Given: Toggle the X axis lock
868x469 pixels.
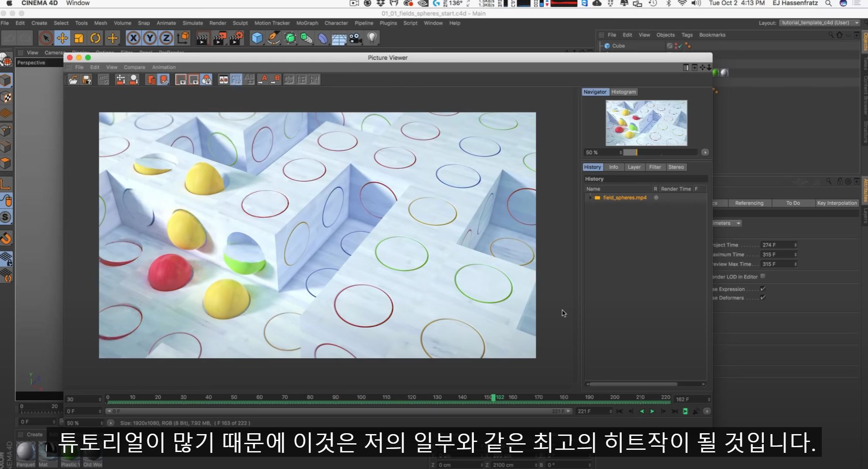Looking at the screenshot, I should tap(133, 38).
